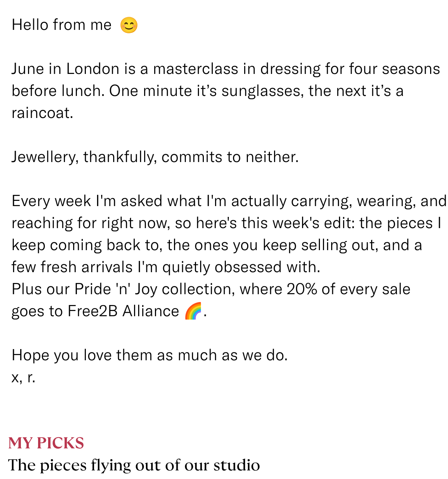448x479 pixels.
Task: Click the 'Every week I'm asked' line
Action: (x=229, y=201)
